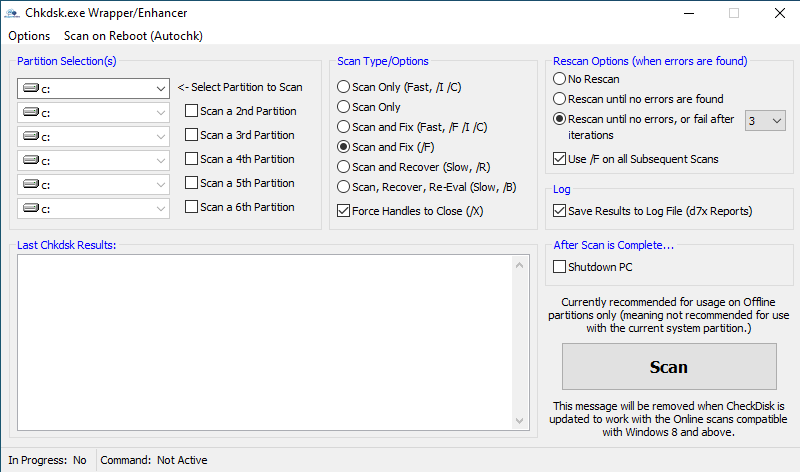The height and width of the screenshot is (472, 800).
Task: Click results scrollbar down arrow
Action: [519, 420]
